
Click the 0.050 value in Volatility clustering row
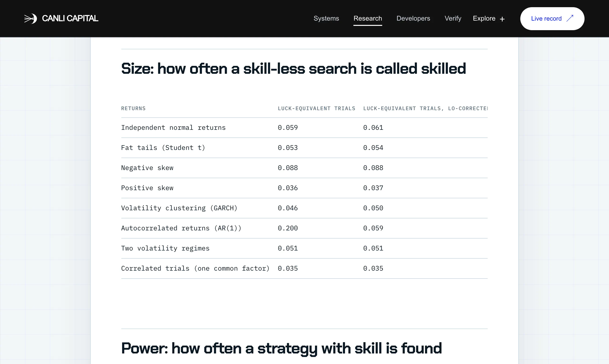(x=373, y=208)
